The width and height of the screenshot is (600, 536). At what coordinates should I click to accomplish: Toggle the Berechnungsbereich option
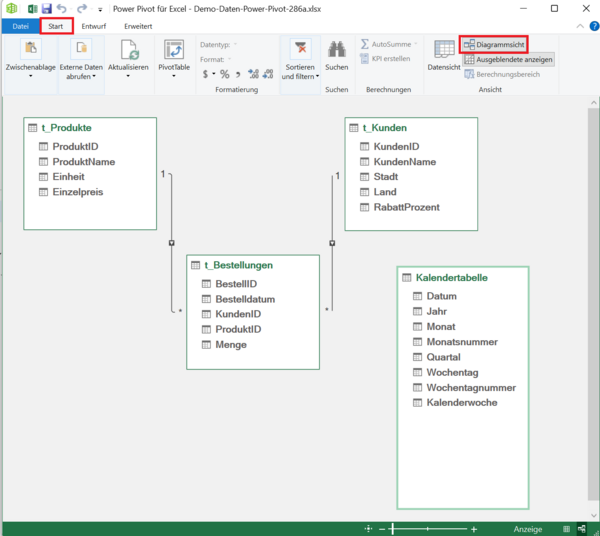(502, 74)
